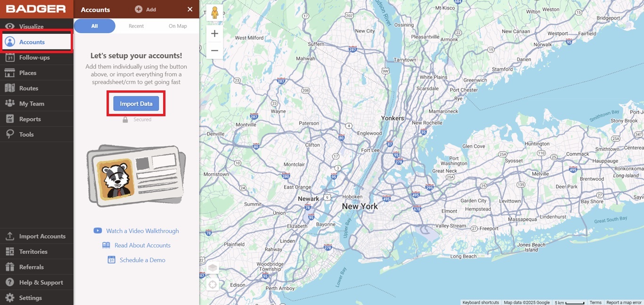Open the Help & Support question icon

tap(10, 282)
